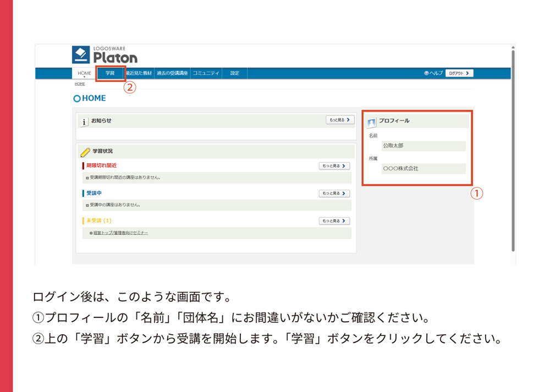Viewport: 550px width, 392px height.
Task: Click the bullet icon before 経営トップ seminar
Action: click(x=91, y=233)
